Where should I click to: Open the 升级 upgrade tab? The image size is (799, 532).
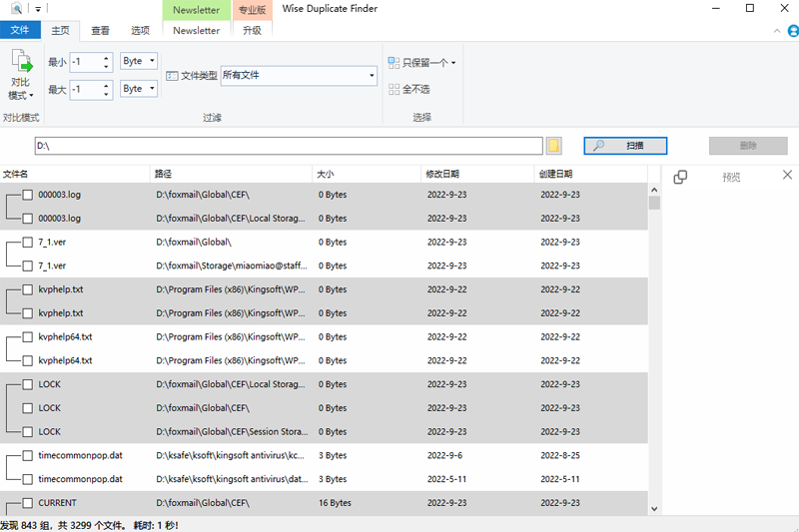(x=253, y=31)
